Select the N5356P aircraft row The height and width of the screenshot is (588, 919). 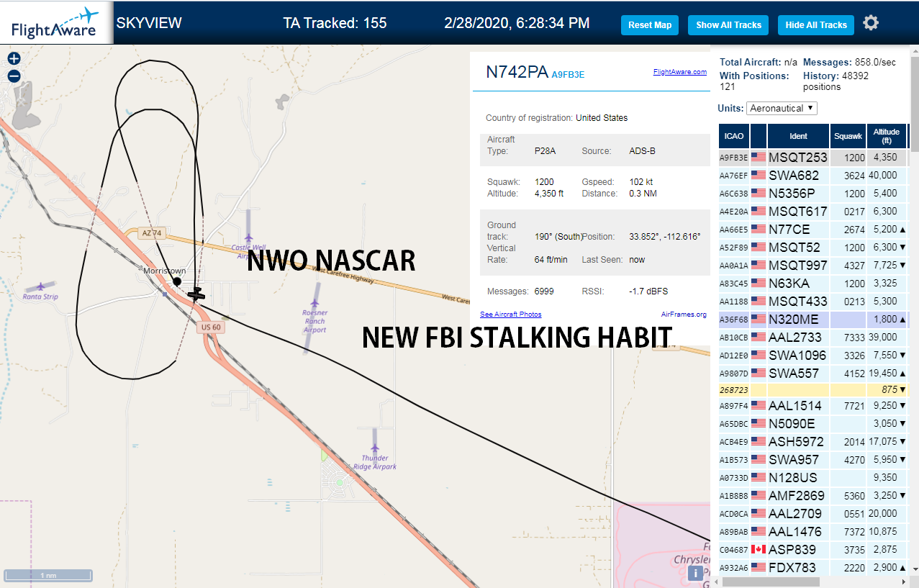click(813, 193)
